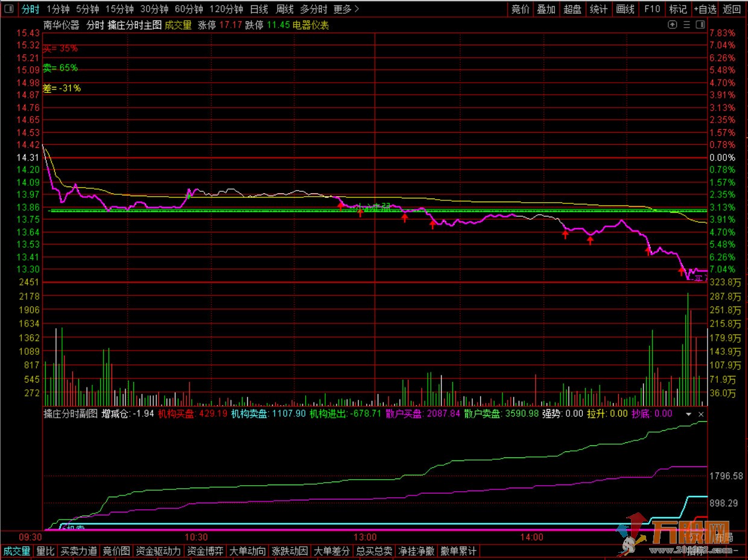
Task: Select the 买卖力道 indicator tab
Action: tap(78, 551)
